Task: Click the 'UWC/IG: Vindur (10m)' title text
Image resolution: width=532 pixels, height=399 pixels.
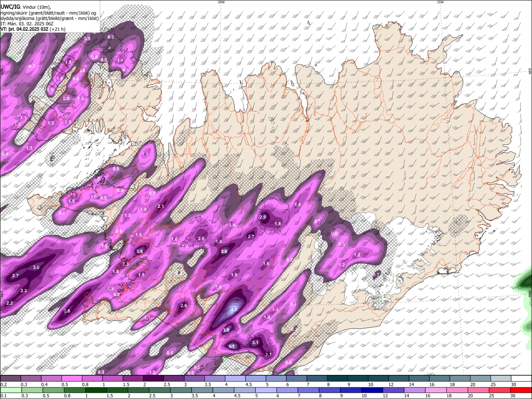Action: pyautogui.click(x=26, y=7)
